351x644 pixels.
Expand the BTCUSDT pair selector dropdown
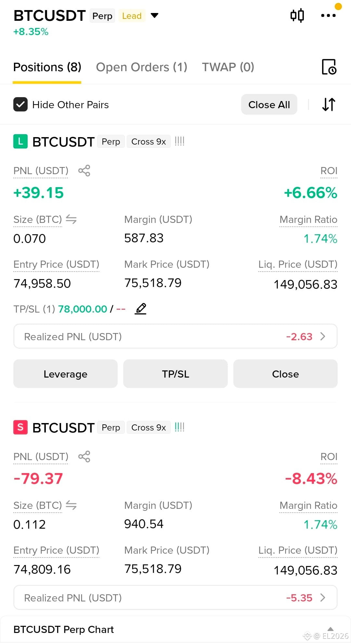click(x=155, y=15)
